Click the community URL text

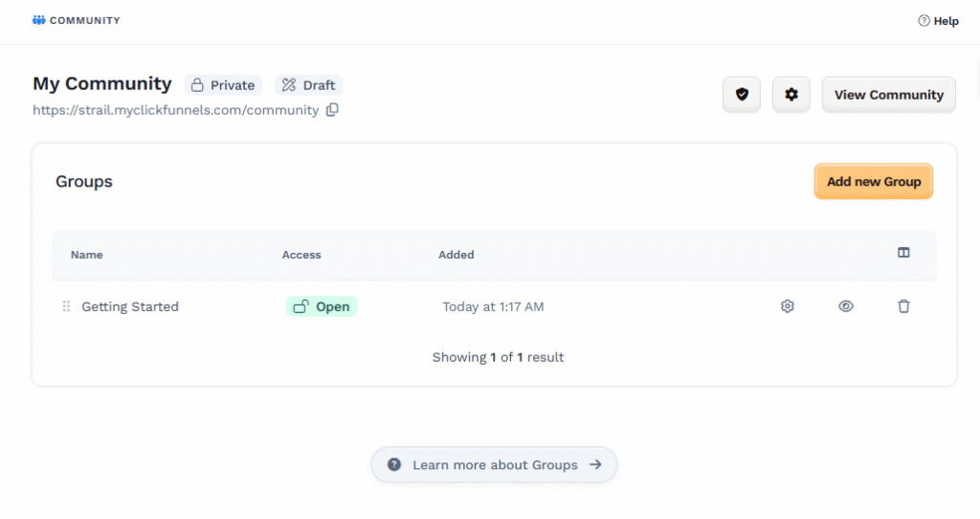point(176,110)
